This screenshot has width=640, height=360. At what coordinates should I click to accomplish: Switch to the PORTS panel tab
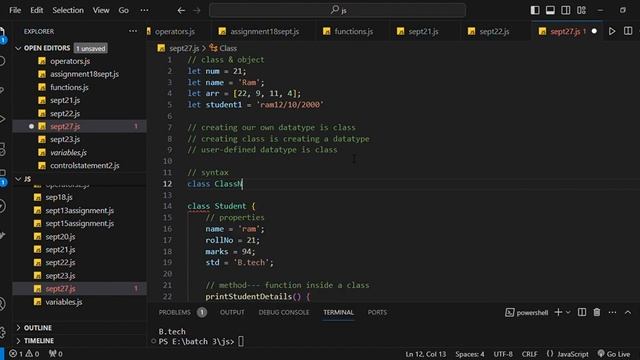(x=377, y=312)
